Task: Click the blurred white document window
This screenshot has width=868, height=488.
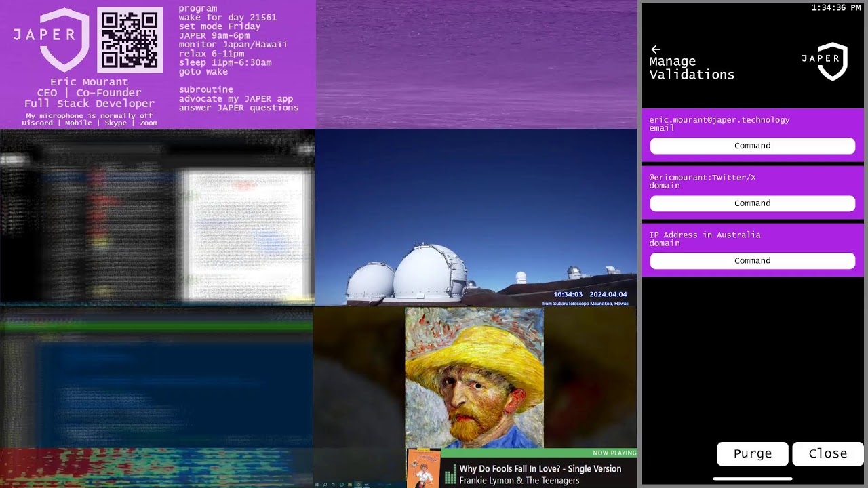Action: click(x=247, y=235)
